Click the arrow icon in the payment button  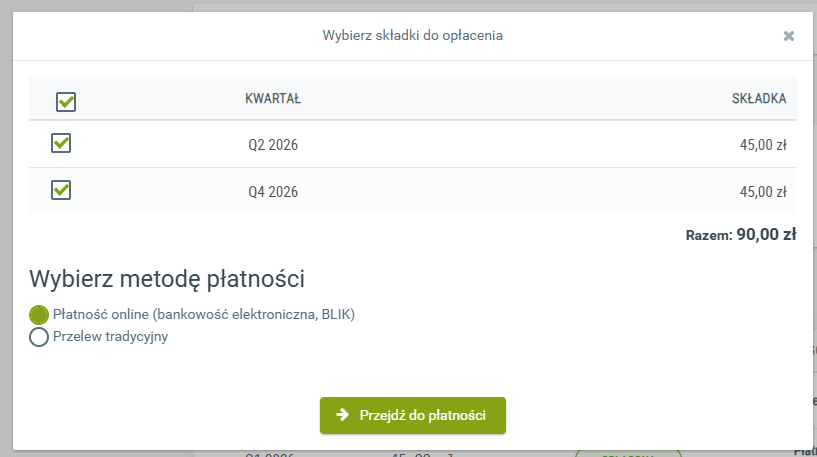[x=342, y=415]
